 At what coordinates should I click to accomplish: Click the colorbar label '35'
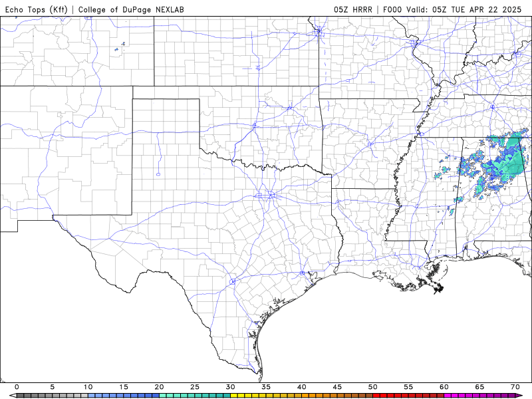266,387
